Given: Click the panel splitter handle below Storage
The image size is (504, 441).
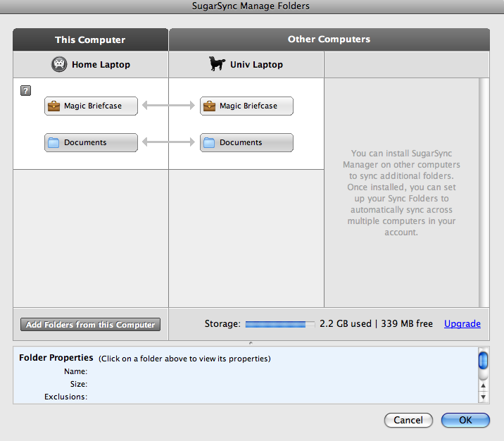Looking at the screenshot, I should click(251, 343).
